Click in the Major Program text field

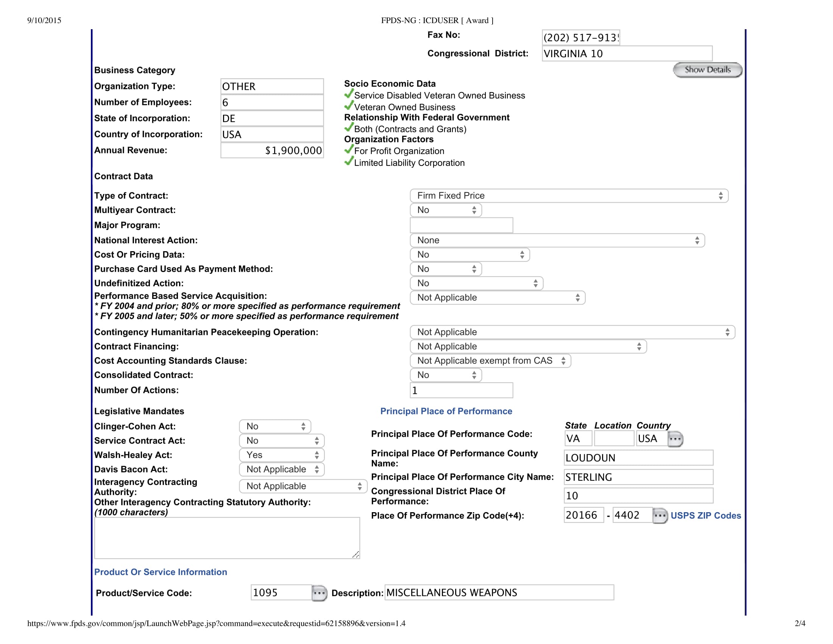pyautogui.click(x=461, y=225)
